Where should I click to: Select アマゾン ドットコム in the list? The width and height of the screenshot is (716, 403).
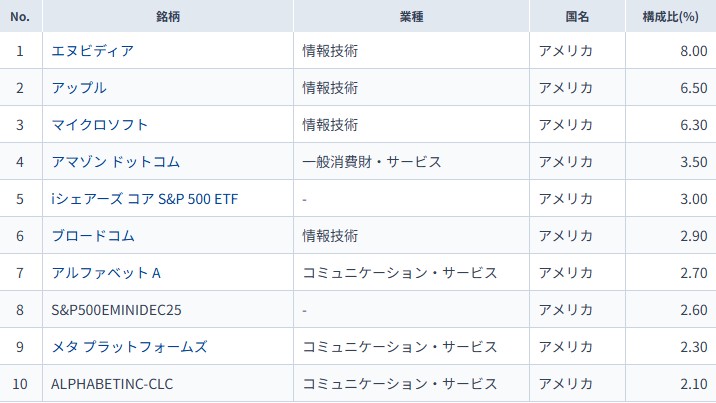[x=116, y=162]
